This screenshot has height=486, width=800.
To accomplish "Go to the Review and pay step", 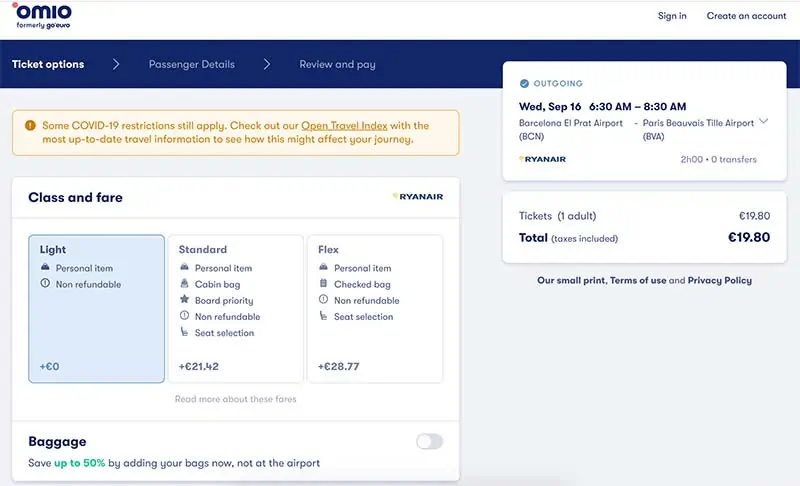I will 337,64.
